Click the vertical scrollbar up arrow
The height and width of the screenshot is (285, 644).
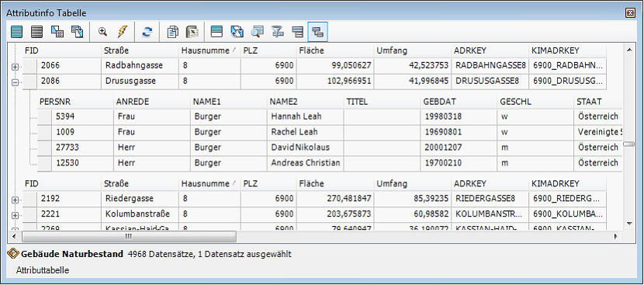coord(628,50)
